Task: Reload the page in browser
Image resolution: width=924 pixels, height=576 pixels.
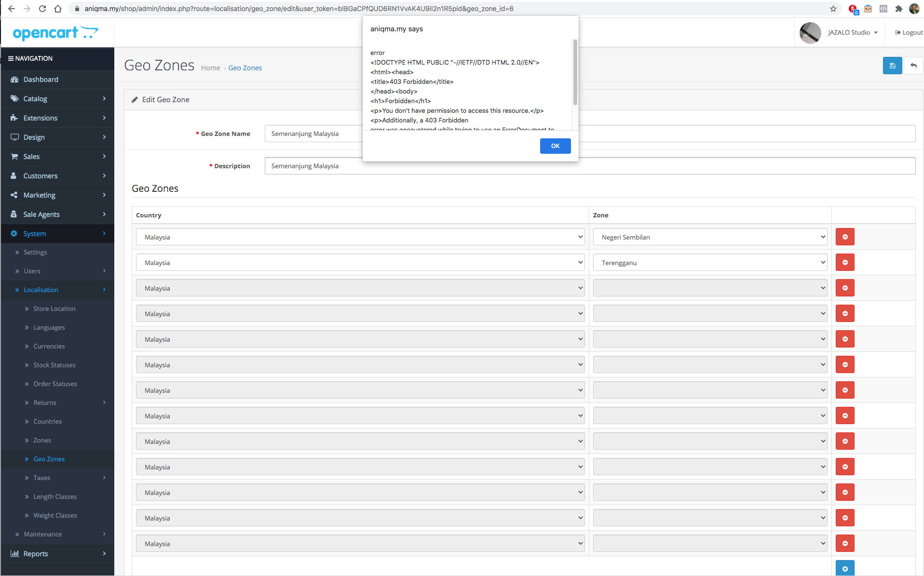Action: pos(42,9)
